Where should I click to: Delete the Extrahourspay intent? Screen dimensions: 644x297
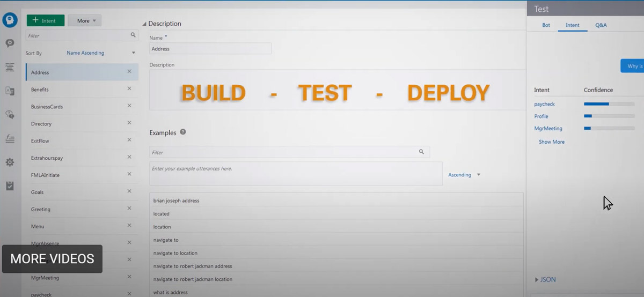point(129,157)
